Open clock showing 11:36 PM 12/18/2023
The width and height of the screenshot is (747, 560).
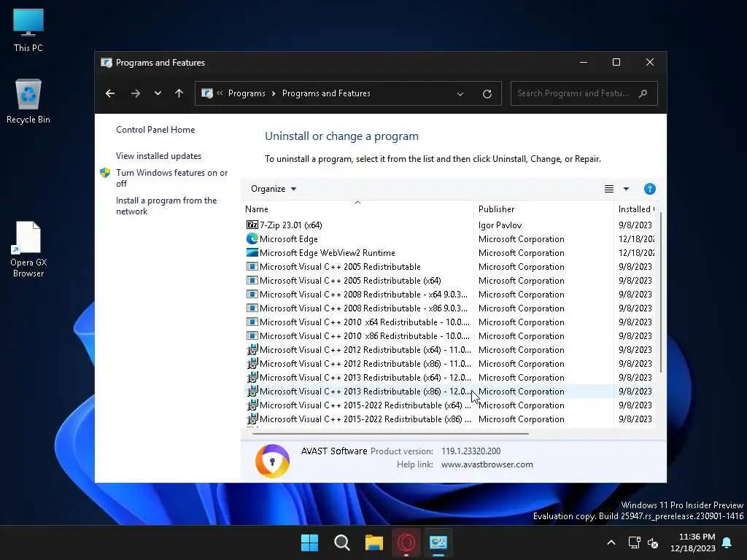(693, 542)
